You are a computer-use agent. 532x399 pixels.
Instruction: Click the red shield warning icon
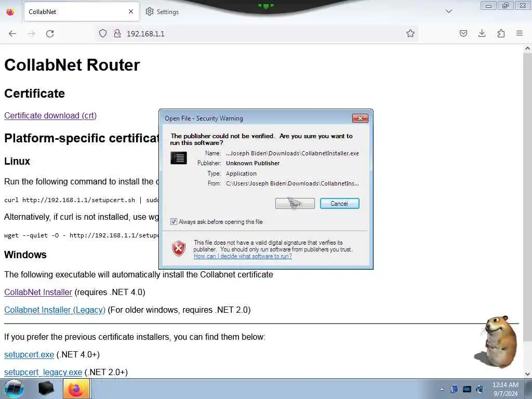click(x=179, y=248)
